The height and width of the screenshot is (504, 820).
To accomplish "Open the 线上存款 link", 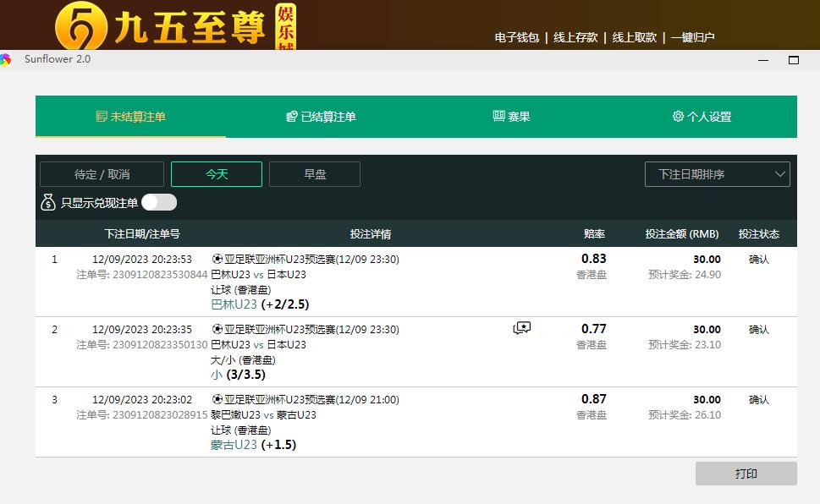I will coord(575,37).
